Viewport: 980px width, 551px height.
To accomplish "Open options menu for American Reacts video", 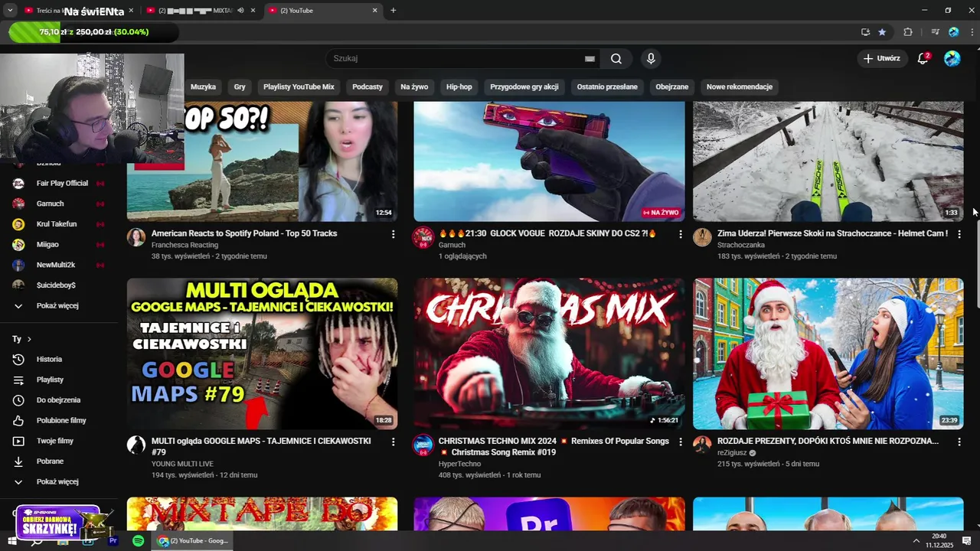I will click(394, 234).
